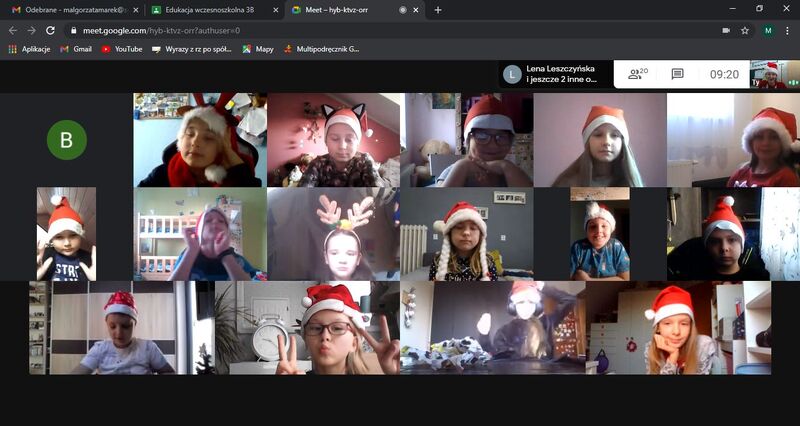Open the Meet chat panel
Screen dimensions: 800x426
coord(677,74)
